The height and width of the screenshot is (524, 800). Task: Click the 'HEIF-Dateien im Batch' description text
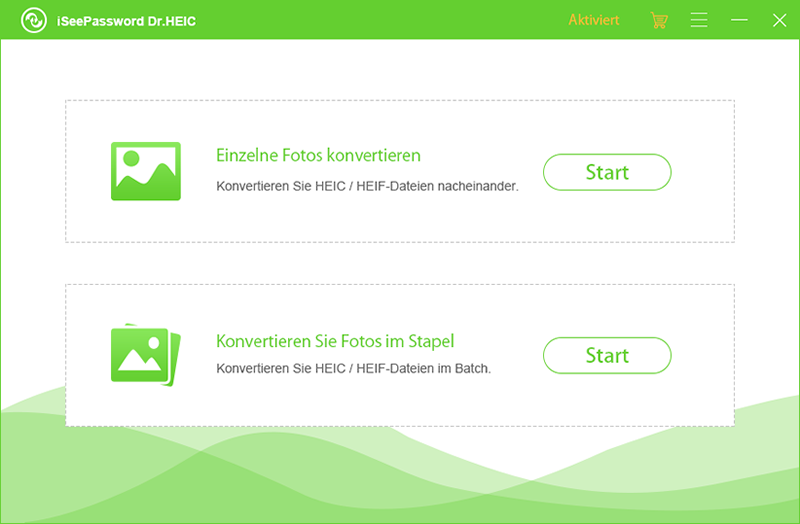[354, 368]
